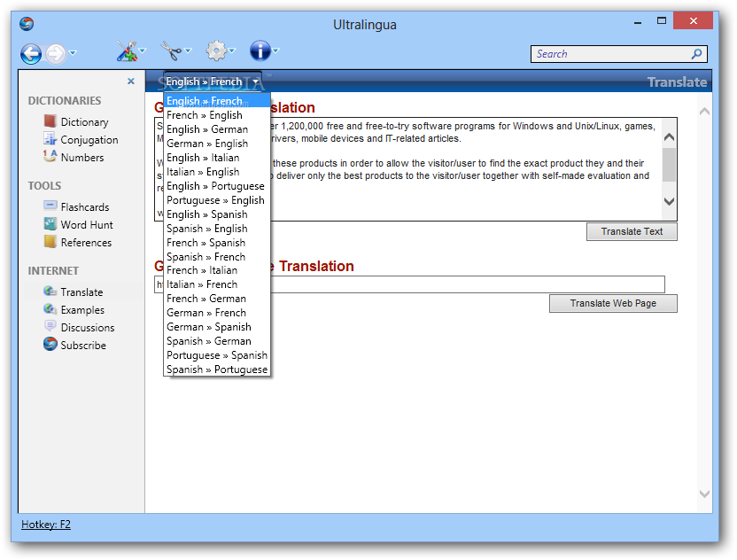Open Dictionary in the sidebar
Viewport: 737px width, 560px height.
(x=75, y=121)
